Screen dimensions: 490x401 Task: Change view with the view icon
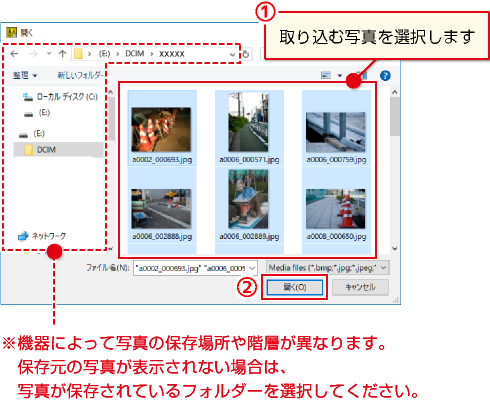click(326, 76)
